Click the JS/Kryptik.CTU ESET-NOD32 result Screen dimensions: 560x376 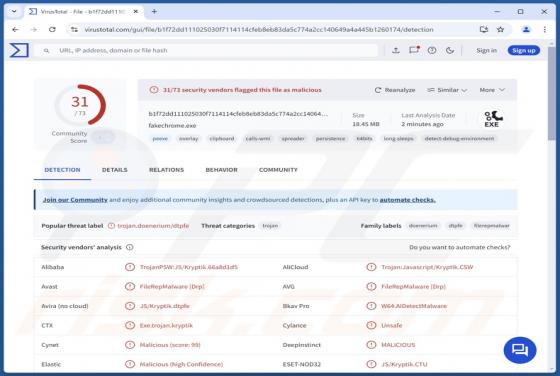[404, 364]
